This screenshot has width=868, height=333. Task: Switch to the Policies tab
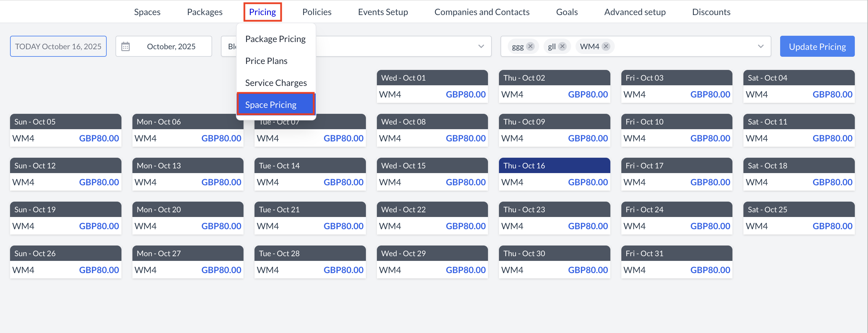coord(316,12)
